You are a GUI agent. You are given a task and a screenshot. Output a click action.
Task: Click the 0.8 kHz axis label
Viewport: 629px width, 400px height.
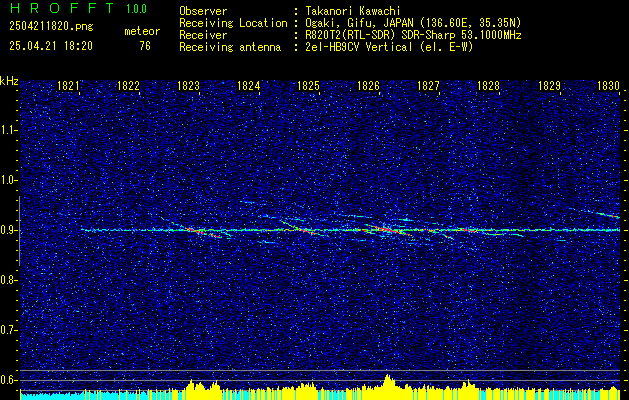(7, 280)
